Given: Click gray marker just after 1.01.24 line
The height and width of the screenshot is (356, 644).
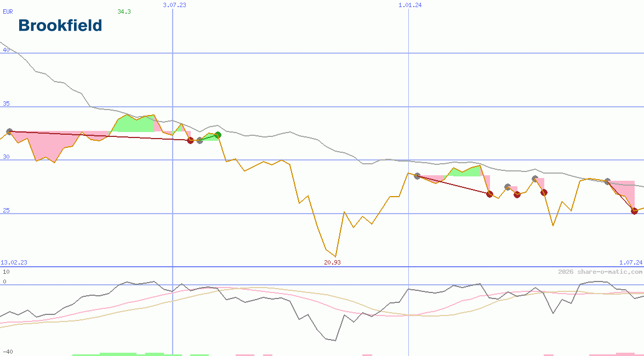Looking at the screenshot, I should (x=417, y=176).
